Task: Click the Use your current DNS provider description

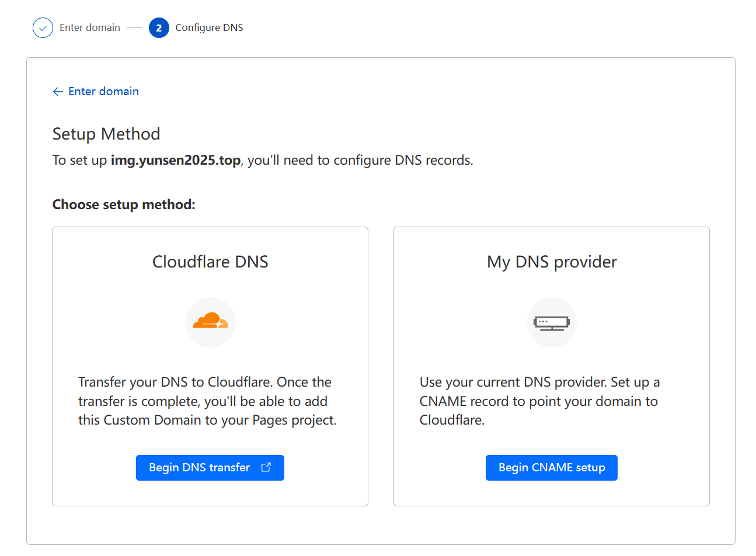Action: [x=540, y=401]
